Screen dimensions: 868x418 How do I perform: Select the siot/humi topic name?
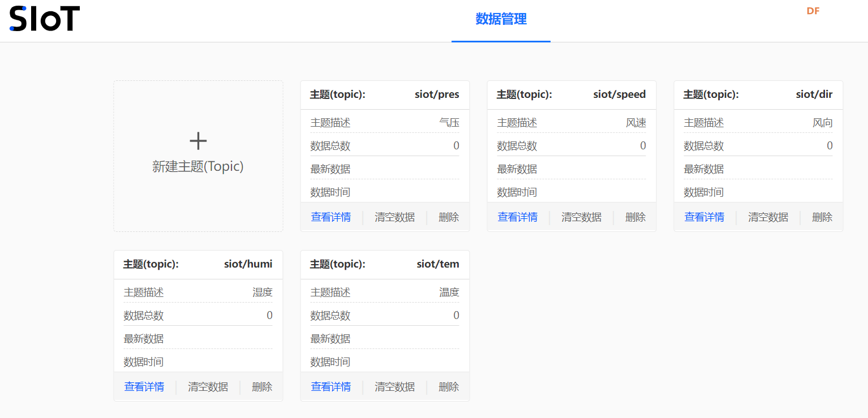click(248, 264)
